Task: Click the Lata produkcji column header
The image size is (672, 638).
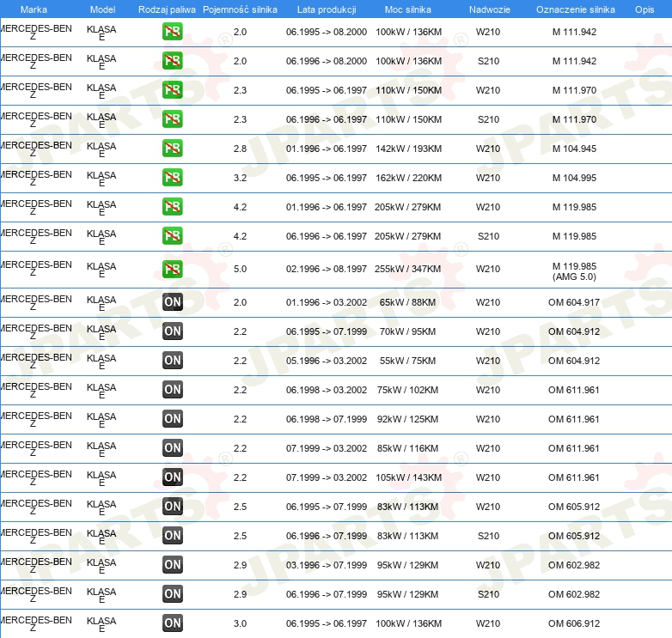Action: (326, 9)
